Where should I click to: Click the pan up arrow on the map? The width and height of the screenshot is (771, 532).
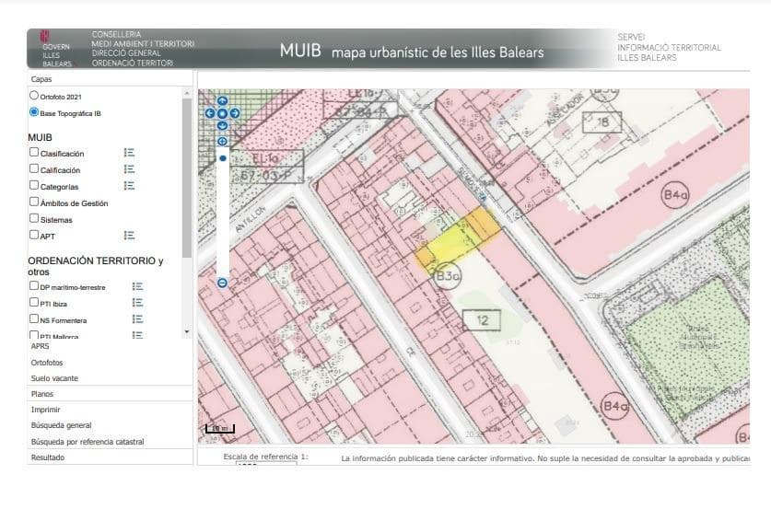221,99
